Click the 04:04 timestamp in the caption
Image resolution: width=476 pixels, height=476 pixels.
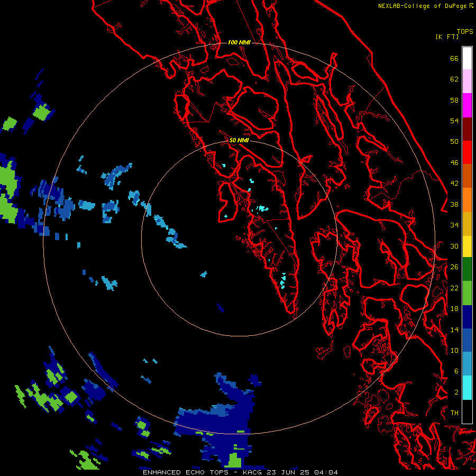pyautogui.click(x=326, y=472)
